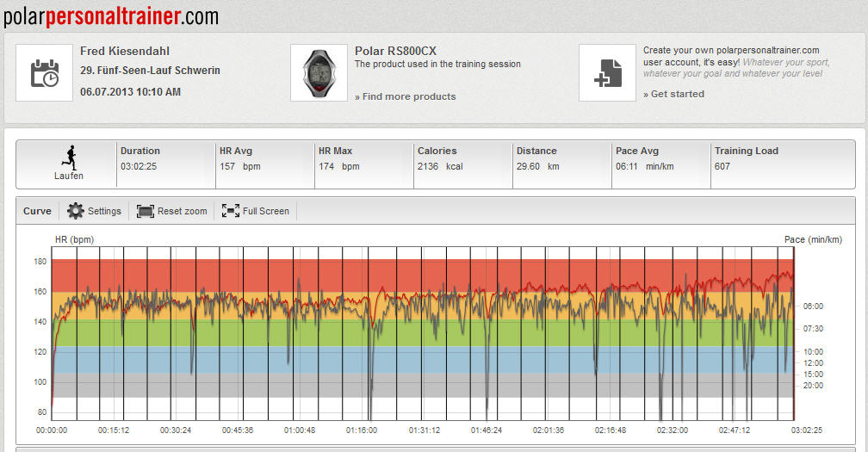Image resolution: width=868 pixels, height=452 pixels.
Task: Open chart Settings gear icon
Action: click(75, 211)
